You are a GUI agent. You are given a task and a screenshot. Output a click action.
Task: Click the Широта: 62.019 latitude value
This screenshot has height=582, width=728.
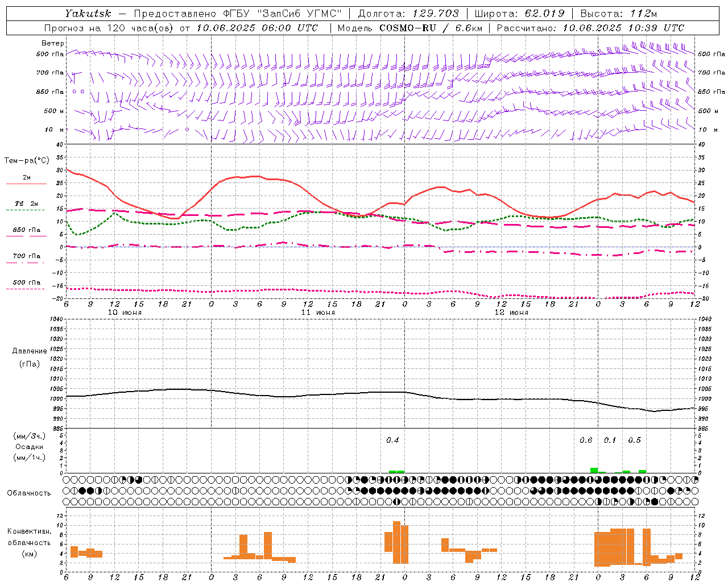(x=519, y=14)
